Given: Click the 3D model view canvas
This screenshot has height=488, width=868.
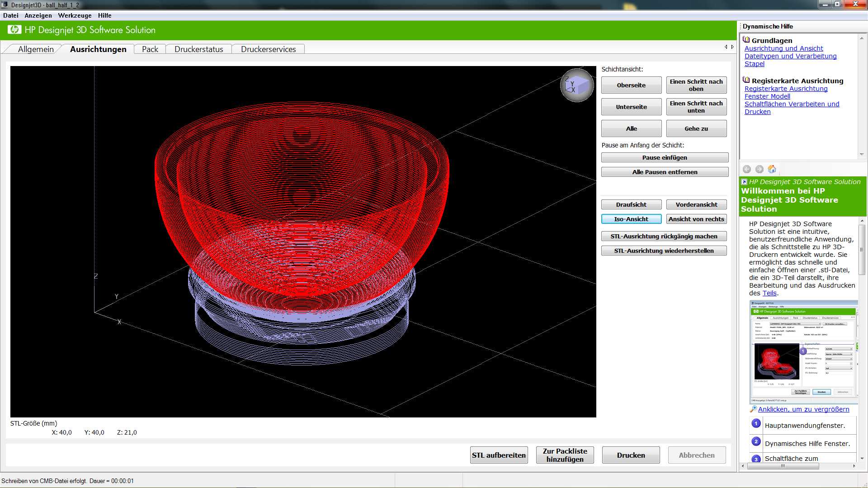Looking at the screenshot, I should click(x=303, y=242).
